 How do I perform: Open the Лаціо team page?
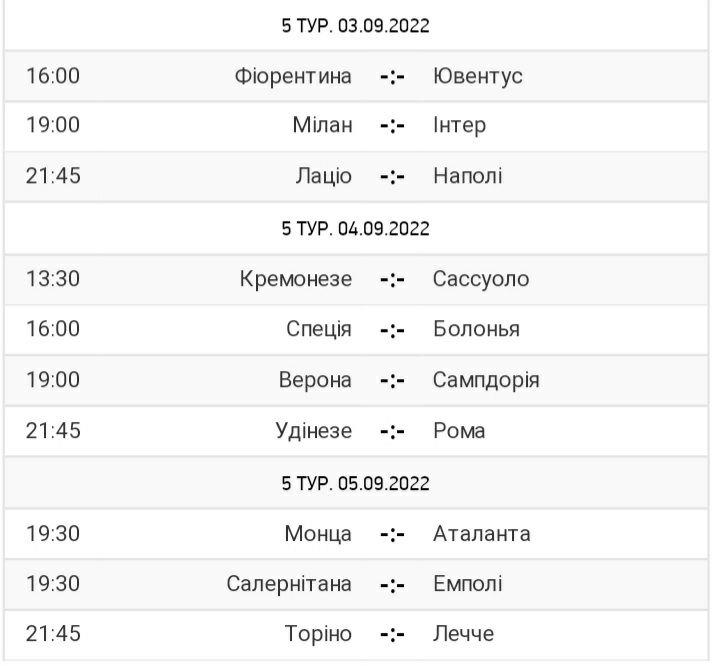322,176
